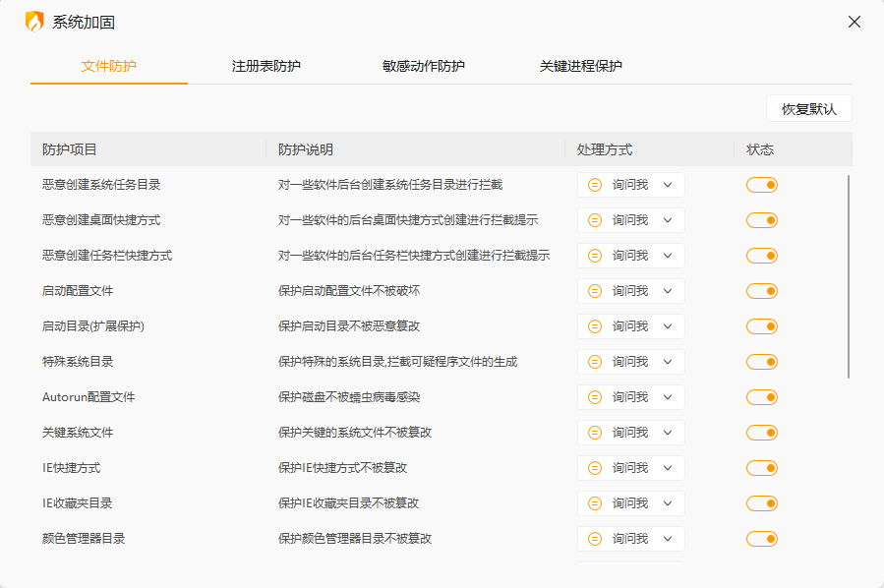The height and width of the screenshot is (588, 884).
Task: Turn off the IE收藏夹目录 protection switch
Action: coord(762,503)
